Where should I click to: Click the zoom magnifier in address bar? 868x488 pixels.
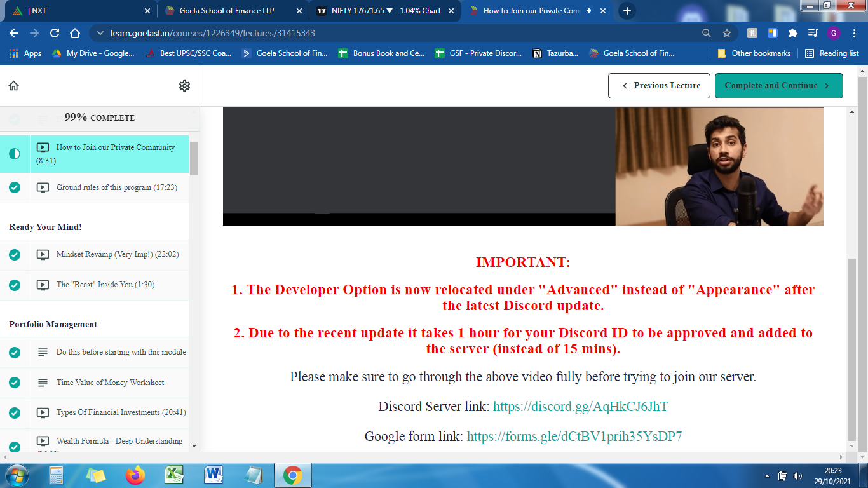[x=707, y=33]
